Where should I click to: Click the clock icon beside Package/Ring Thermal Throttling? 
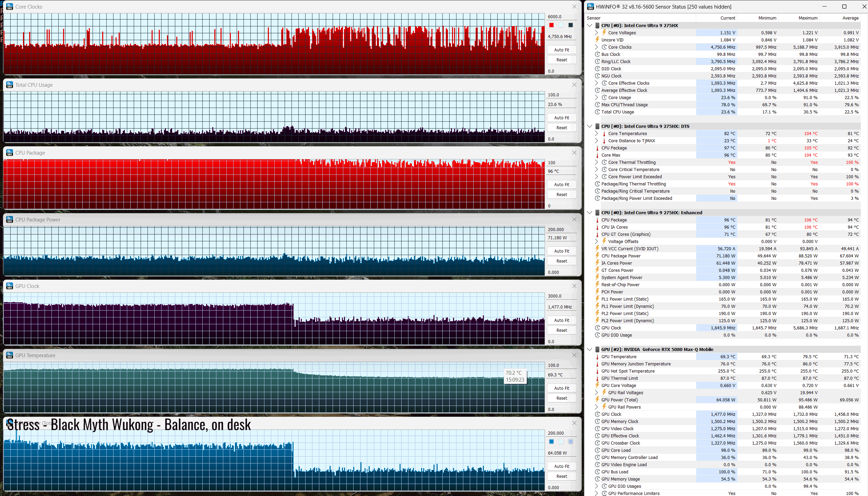(597, 184)
